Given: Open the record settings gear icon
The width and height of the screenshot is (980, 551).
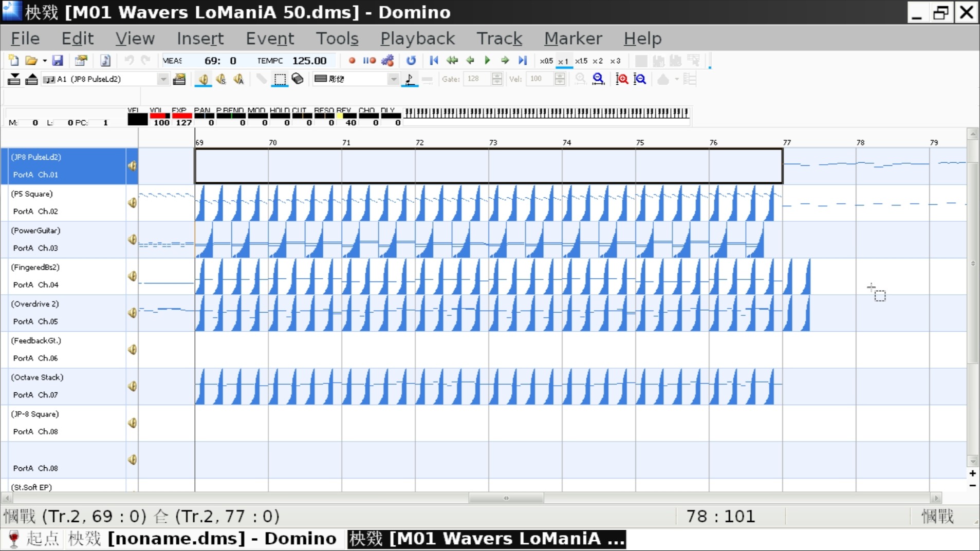Looking at the screenshot, I should tap(388, 61).
